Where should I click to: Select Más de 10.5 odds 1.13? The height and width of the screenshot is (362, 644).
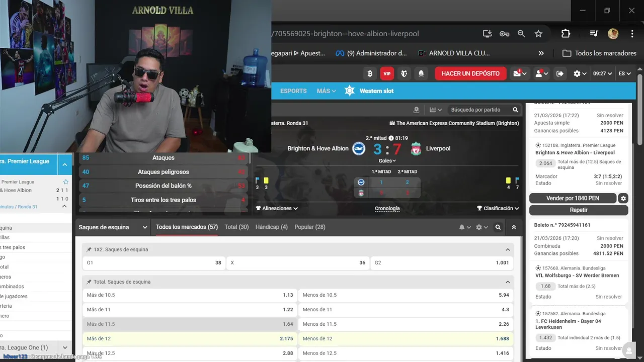(x=190, y=295)
